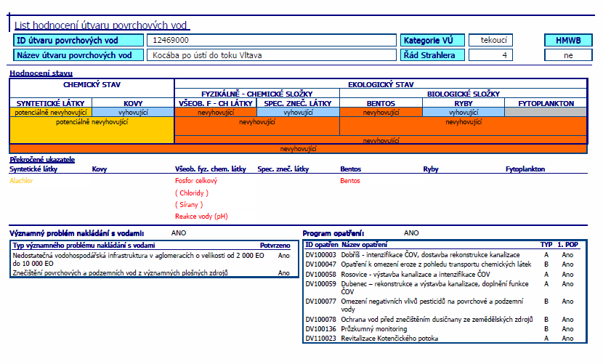Click the 'RYBY' column header
This screenshot has height=364, width=603.
(464, 103)
